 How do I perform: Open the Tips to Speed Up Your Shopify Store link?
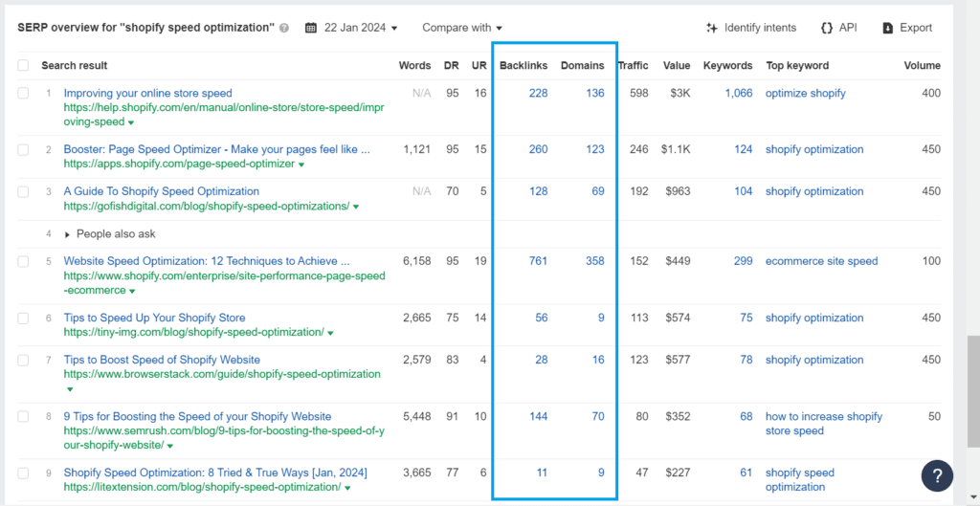click(154, 318)
